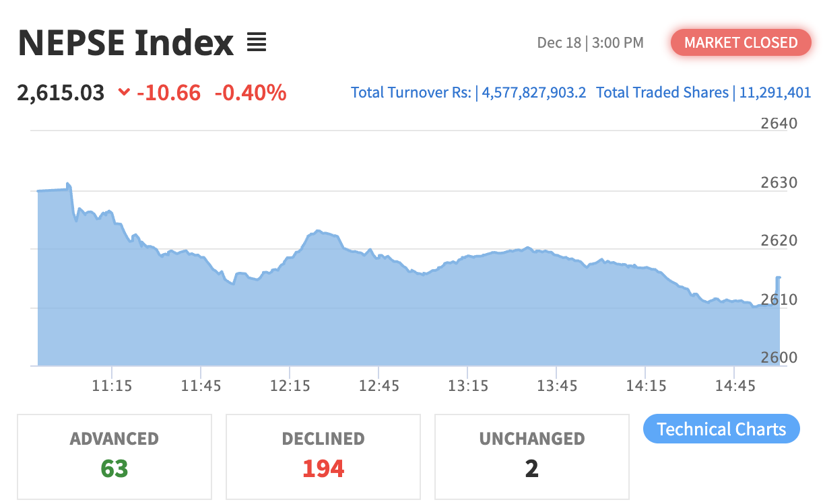The height and width of the screenshot is (504, 823).
Task: Click the NEPSE Index heading
Action: 126,43
